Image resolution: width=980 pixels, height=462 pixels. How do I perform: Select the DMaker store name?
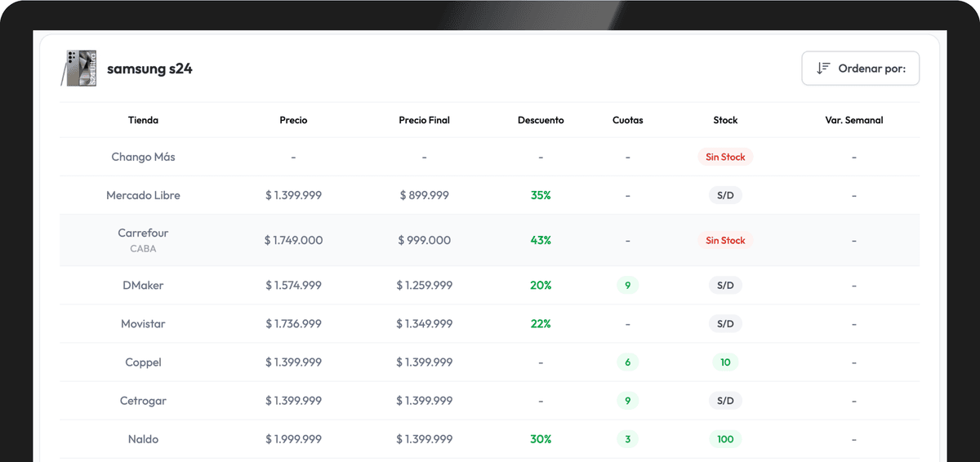143,285
